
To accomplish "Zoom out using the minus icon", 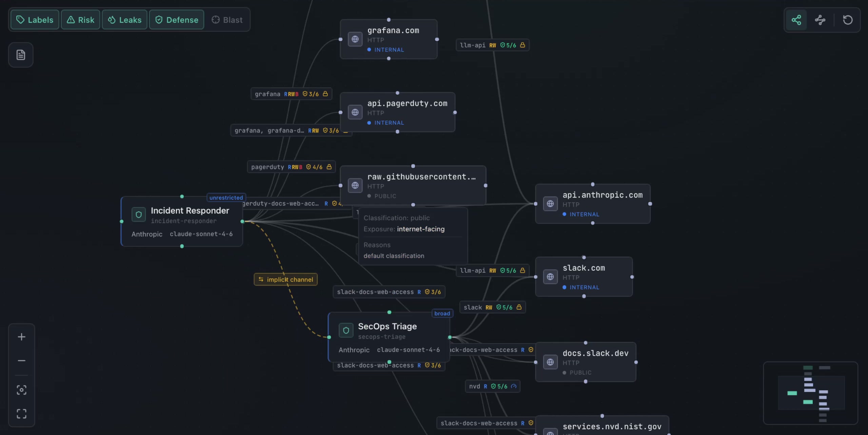I will coord(21,360).
